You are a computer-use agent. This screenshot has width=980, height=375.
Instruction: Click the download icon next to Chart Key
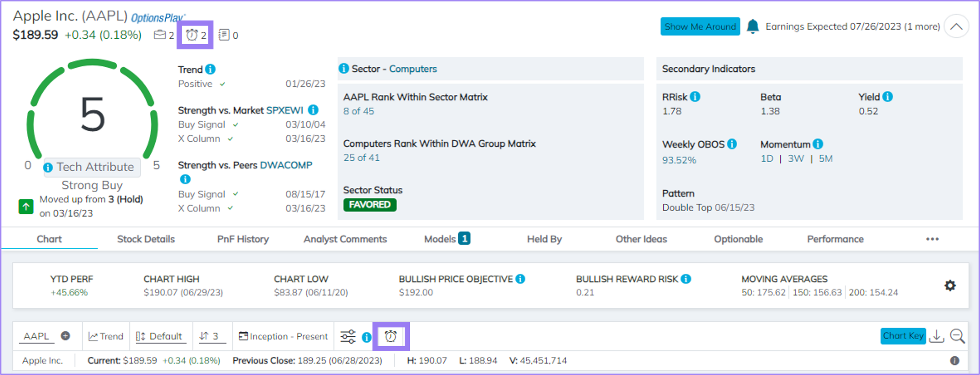point(937,336)
